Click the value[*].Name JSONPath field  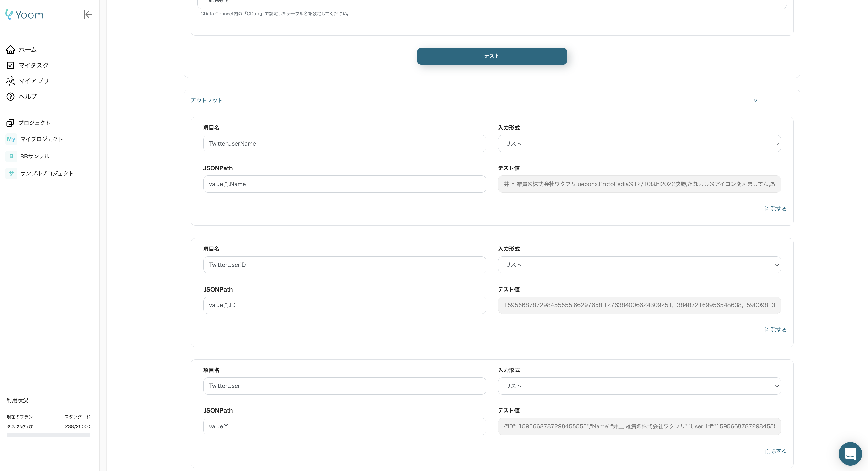(344, 184)
